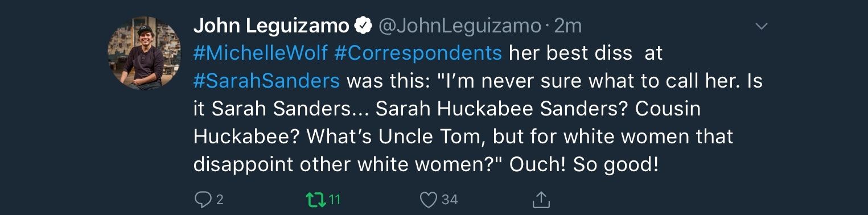Image resolution: width=868 pixels, height=215 pixels.
Task: Click the retweet count of 11
Action: 334,200
